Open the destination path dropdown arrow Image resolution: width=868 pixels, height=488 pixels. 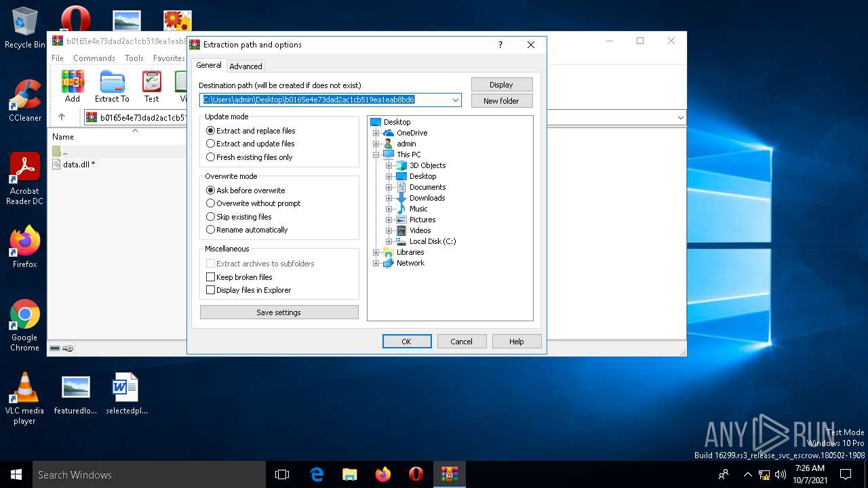[x=456, y=100]
